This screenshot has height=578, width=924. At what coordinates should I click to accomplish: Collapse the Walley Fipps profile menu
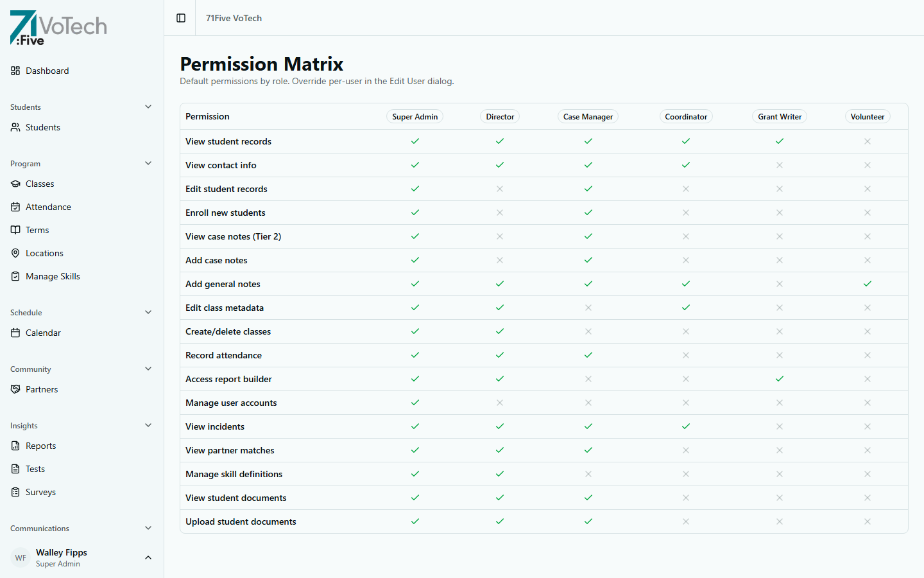[x=148, y=557]
